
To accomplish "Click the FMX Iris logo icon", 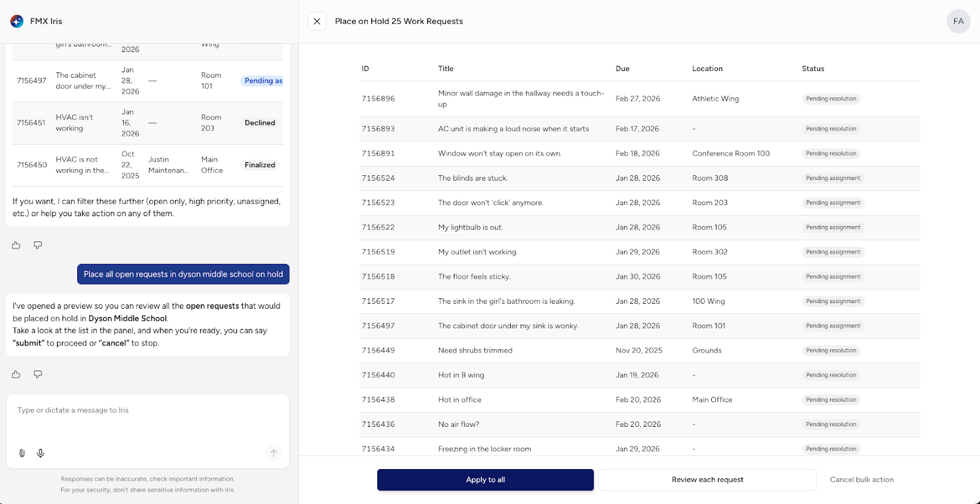I will point(17,21).
